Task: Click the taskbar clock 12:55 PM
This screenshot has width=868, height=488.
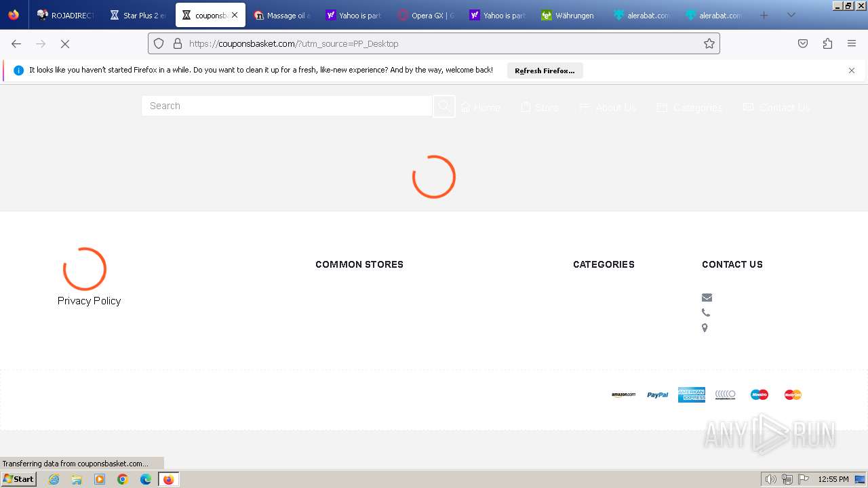Action: pyautogui.click(x=833, y=479)
